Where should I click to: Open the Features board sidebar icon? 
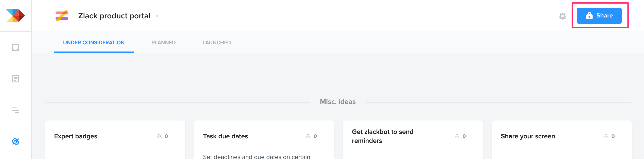click(15, 79)
